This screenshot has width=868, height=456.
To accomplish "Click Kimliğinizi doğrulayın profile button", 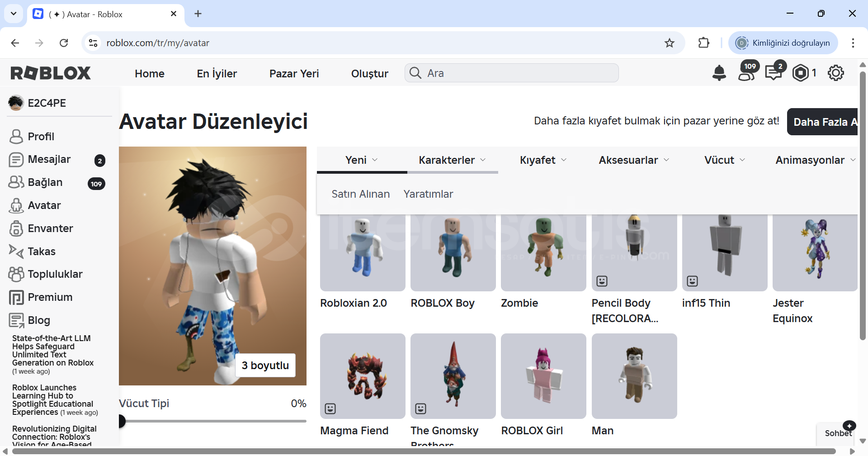I will (783, 43).
